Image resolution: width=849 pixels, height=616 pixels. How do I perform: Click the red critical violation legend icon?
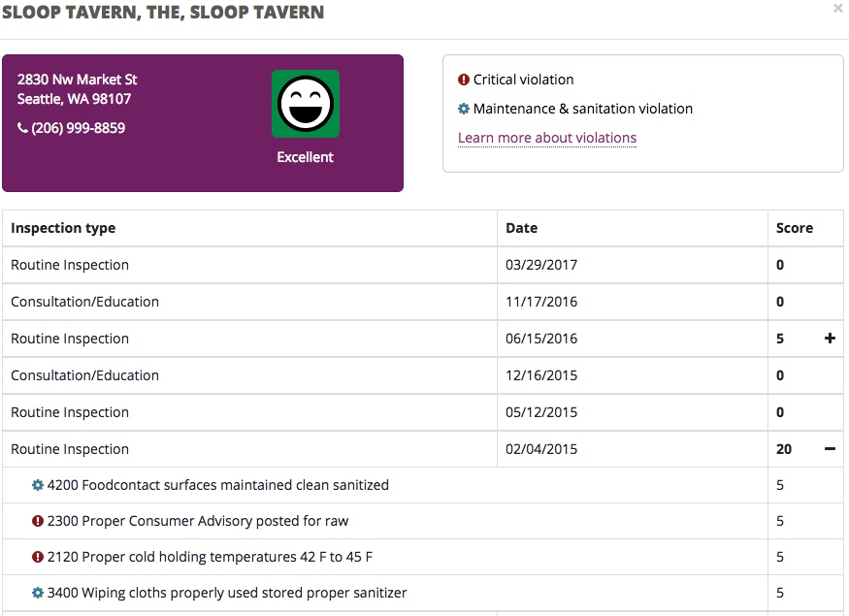[x=464, y=80]
